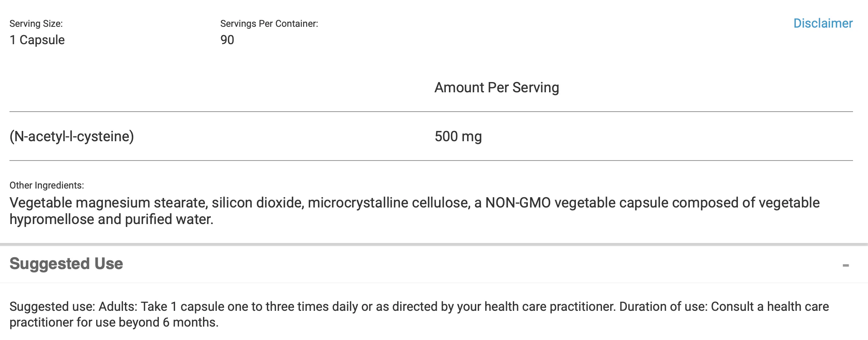Select the Servings Per Container label

pos(269,24)
